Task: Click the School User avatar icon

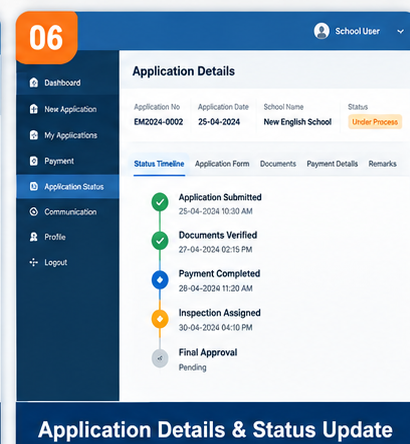Action: click(x=322, y=31)
